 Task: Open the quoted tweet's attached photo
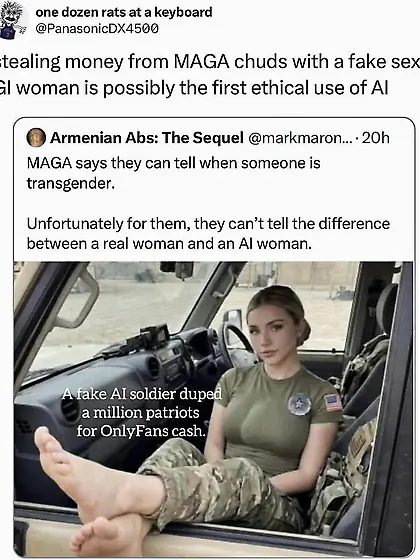pyautogui.click(x=214, y=409)
